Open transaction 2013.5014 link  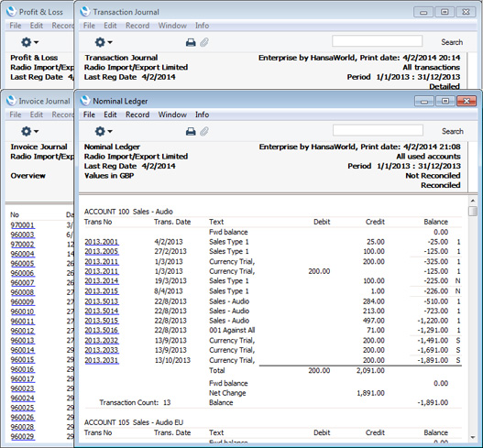(102, 311)
